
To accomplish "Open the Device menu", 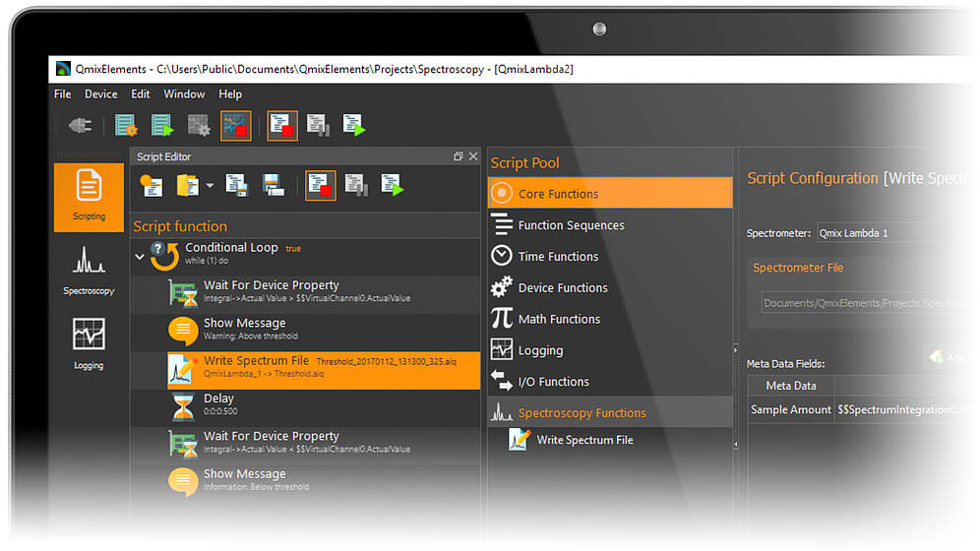I will pos(100,94).
